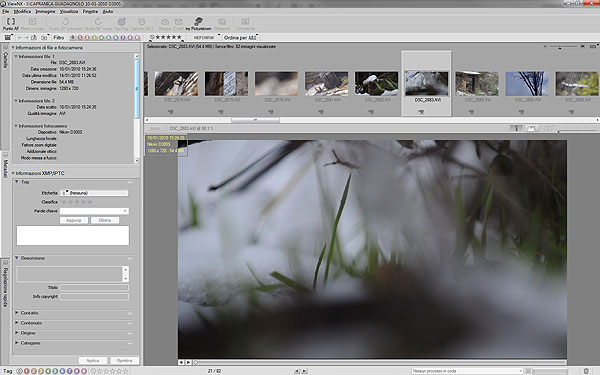Open the Etichetta label dropdown
Viewport: 600px width, 375px height.
pos(95,193)
